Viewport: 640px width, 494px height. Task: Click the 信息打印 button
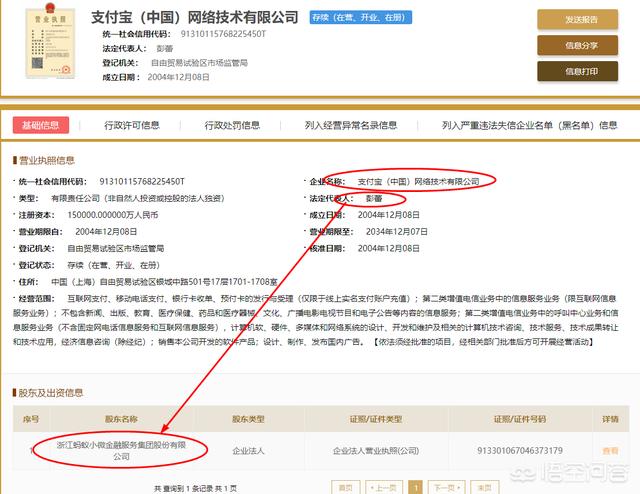tap(577, 71)
